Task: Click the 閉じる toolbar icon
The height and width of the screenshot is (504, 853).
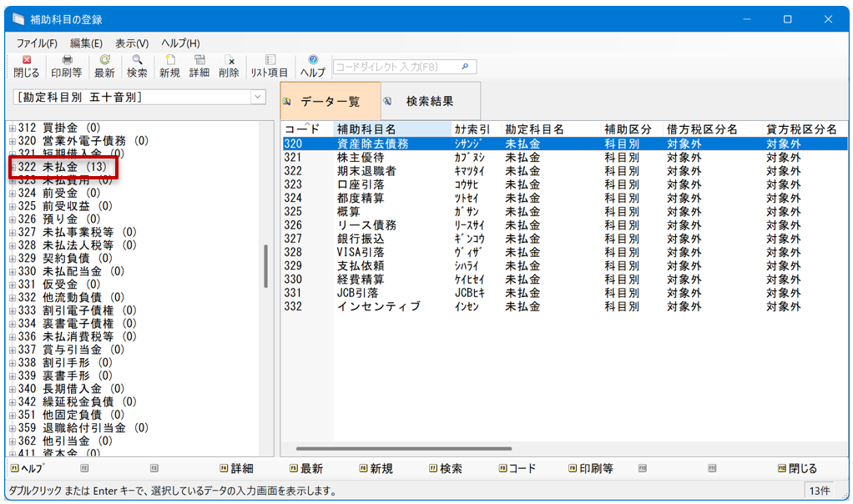Action: coord(26,66)
